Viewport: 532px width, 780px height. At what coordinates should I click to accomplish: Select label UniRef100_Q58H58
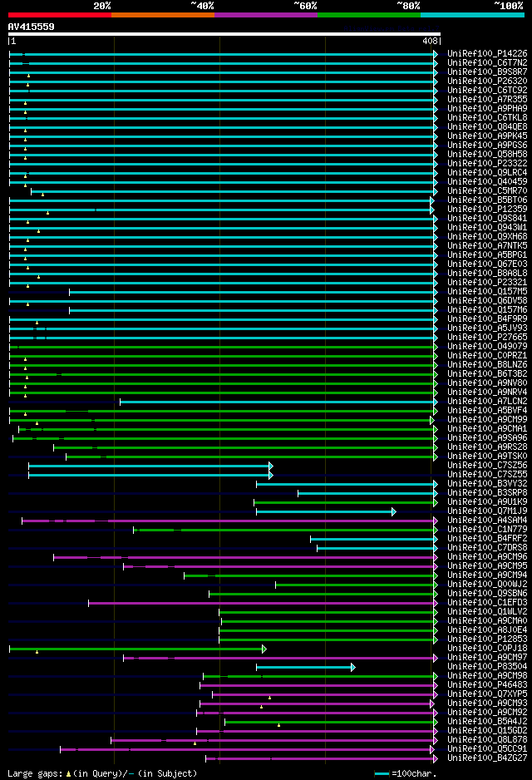[x=487, y=154]
